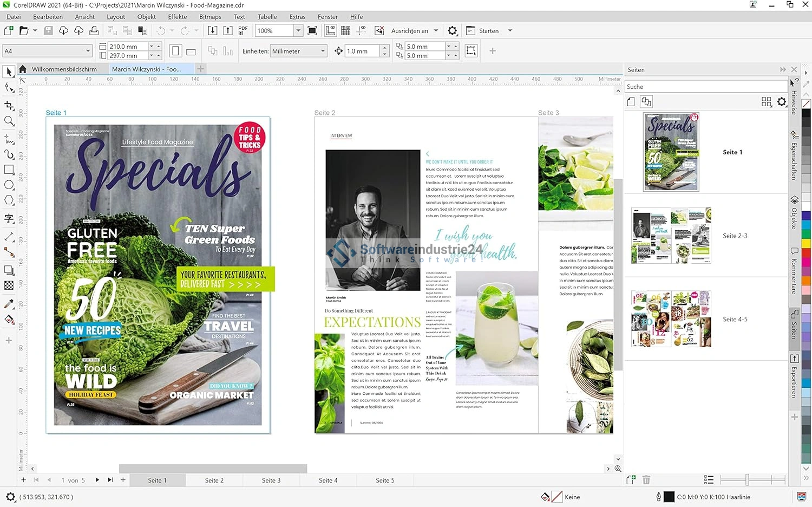
Task: Open the A4 page size dropdown
Action: click(x=88, y=51)
